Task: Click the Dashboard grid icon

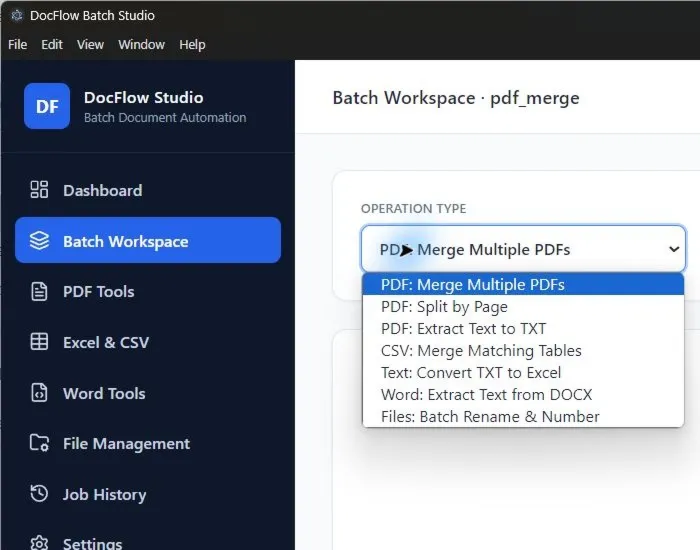Action: (x=39, y=189)
